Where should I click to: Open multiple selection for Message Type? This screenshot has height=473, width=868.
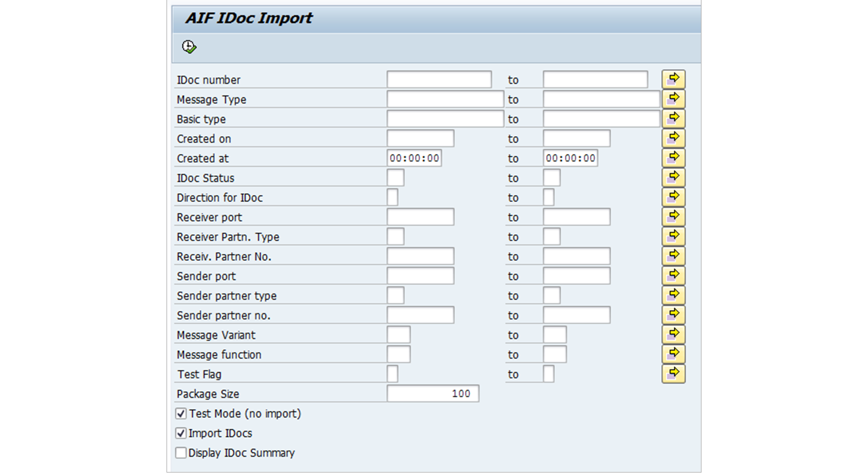click(x=673, y=99)
